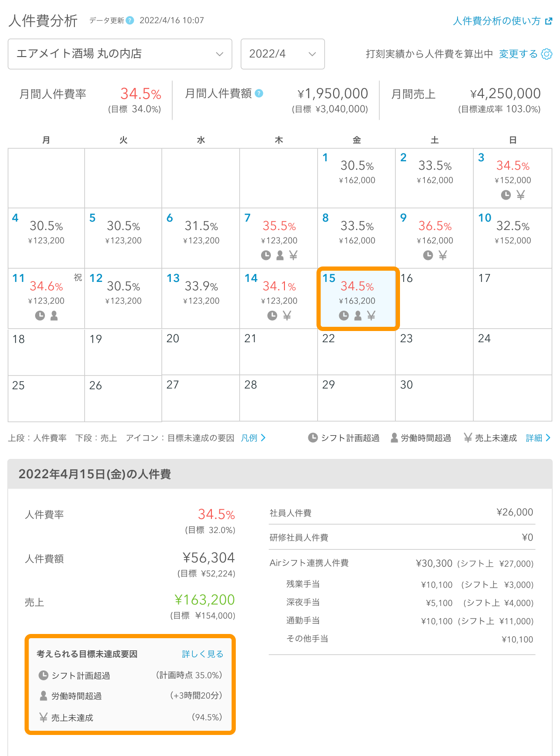Select calendar day 10 with 32.5%
Screen dimensions: 560x756
tap(512, 238)
